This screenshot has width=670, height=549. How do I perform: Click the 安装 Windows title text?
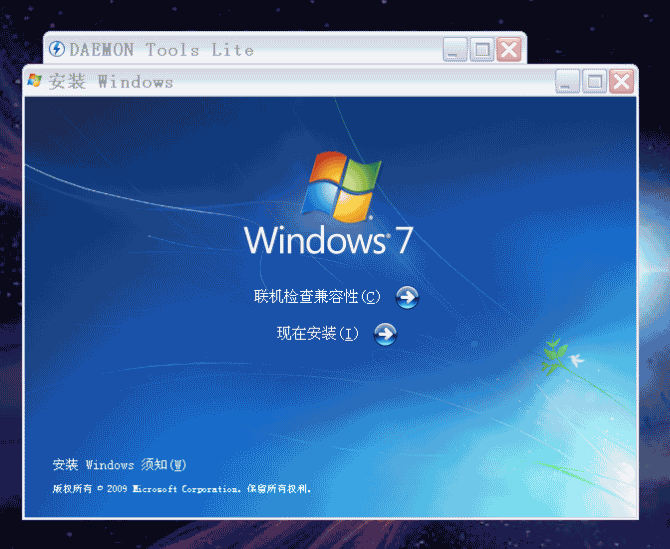[111, 82]
